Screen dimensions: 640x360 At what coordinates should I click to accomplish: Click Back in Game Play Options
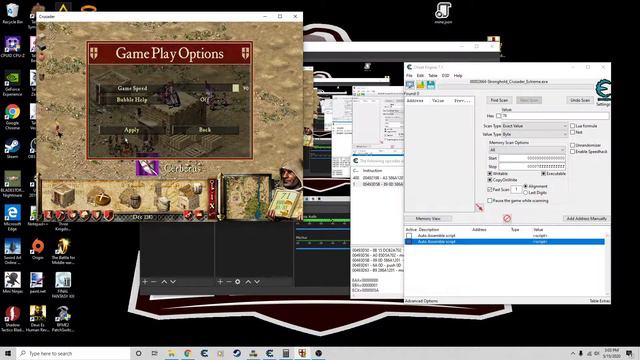[205, 130]
